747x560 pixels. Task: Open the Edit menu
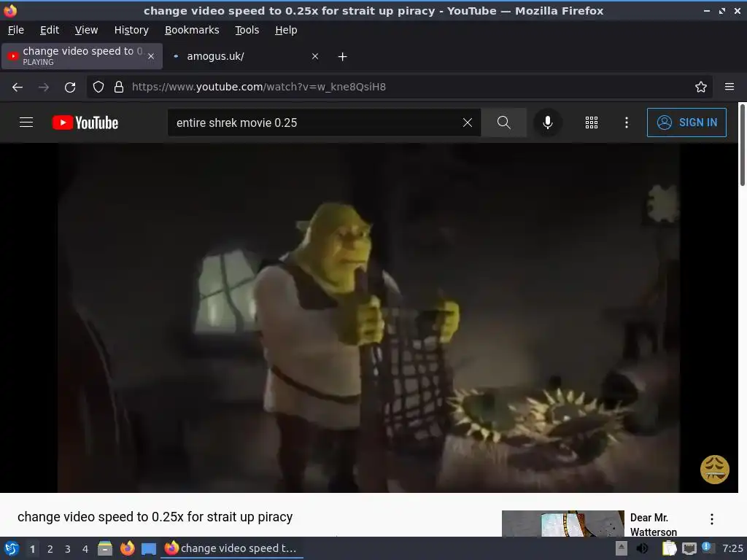(x=50, y=30)
